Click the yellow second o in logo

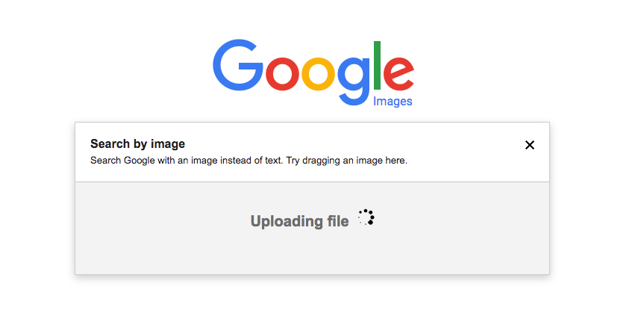pos(320,74)
